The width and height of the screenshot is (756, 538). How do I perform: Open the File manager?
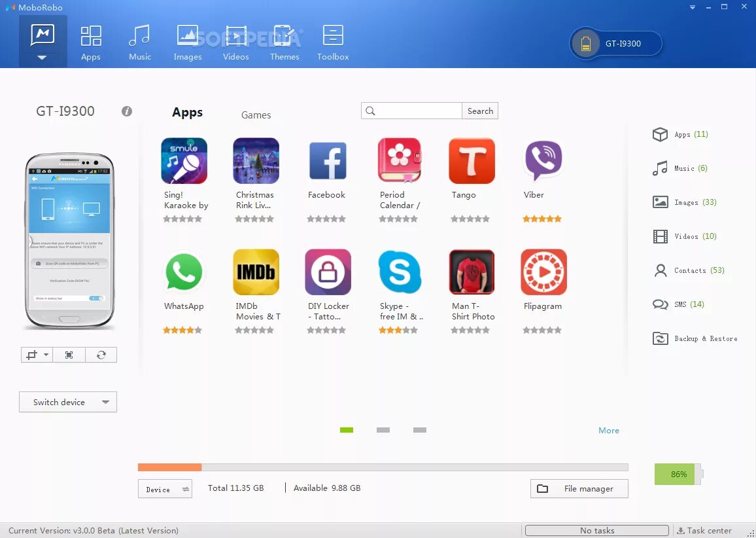(579, 488)
